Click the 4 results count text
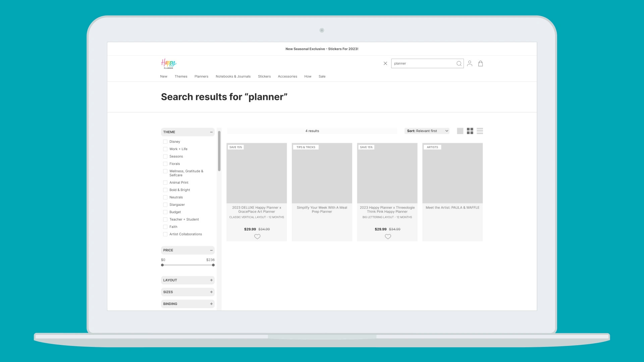This screenshot has height=362, width=644. [312, 131]
